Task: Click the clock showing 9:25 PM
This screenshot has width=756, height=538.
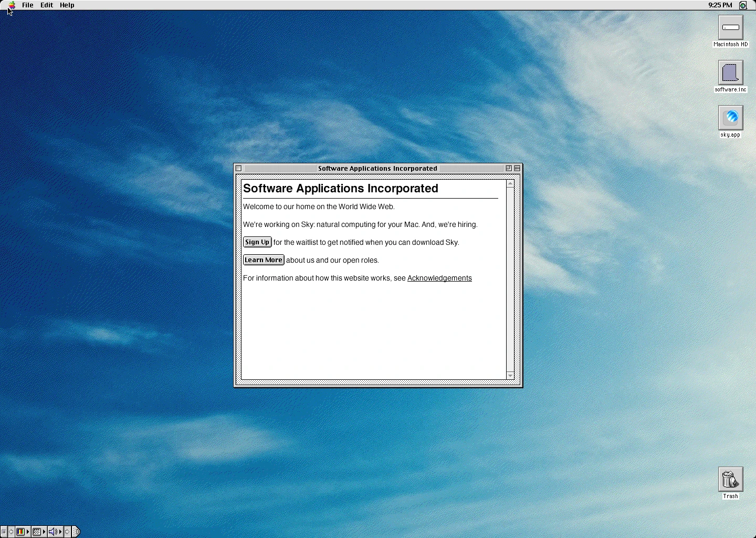Action: point(719,5)
